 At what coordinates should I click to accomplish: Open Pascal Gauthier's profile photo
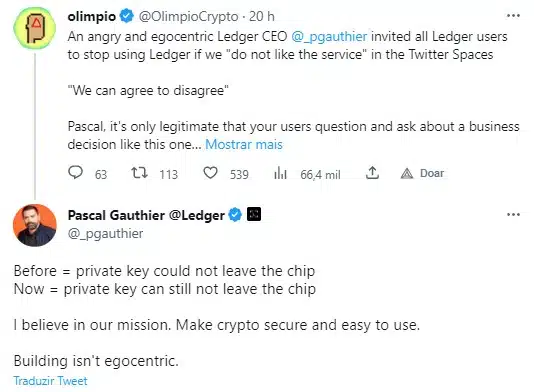[35, 225]
